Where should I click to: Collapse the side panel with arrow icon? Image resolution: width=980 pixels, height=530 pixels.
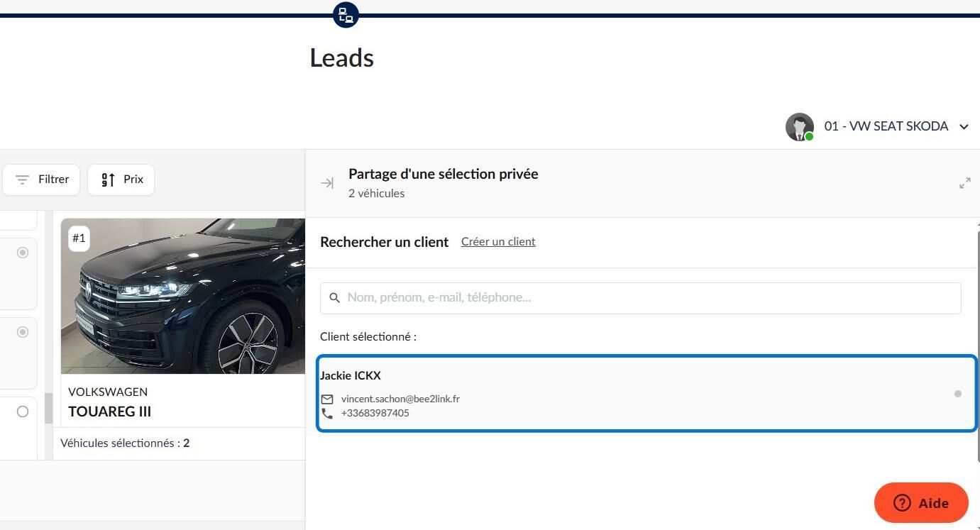point(327,183)
